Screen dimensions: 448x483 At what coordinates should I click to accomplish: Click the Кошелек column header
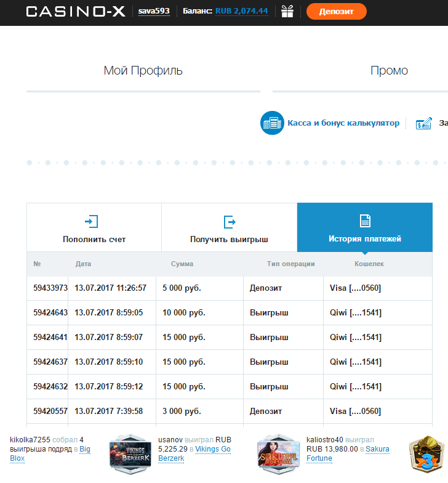pyautogui.click(x=369, y=264)
